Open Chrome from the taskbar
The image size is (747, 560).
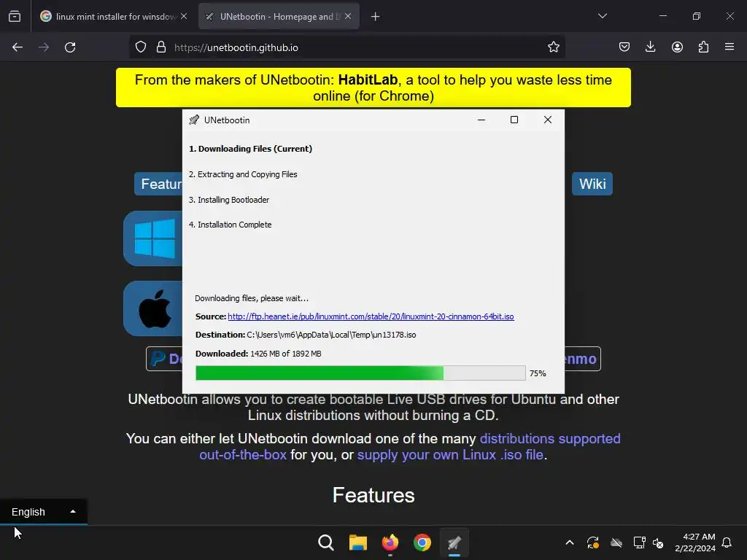(422, 542)
